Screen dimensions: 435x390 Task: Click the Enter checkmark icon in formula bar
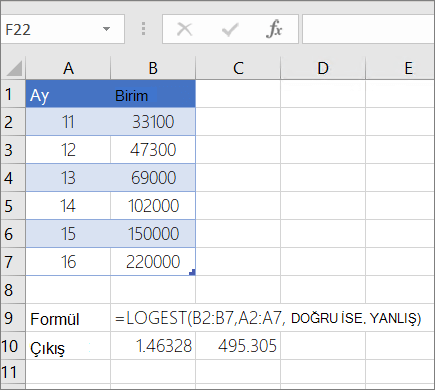coord(230,29)
